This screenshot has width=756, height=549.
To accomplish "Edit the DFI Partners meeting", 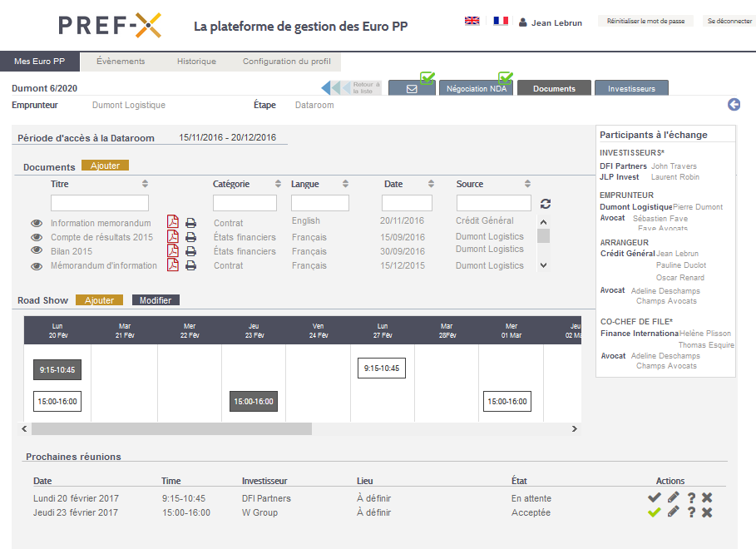I will click(x=674, y=497).
